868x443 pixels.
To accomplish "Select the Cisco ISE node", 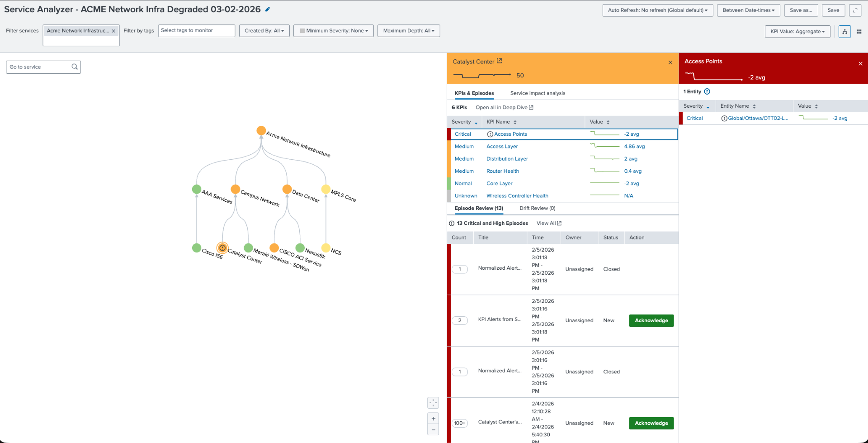I will pos(197,248).
